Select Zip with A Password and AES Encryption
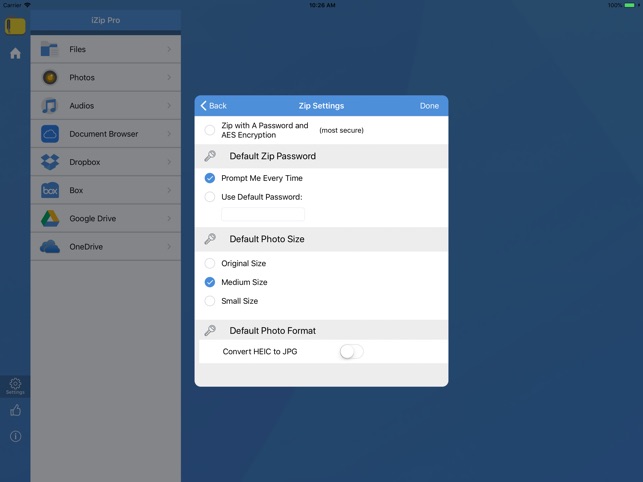 click(x=210, y=130)
